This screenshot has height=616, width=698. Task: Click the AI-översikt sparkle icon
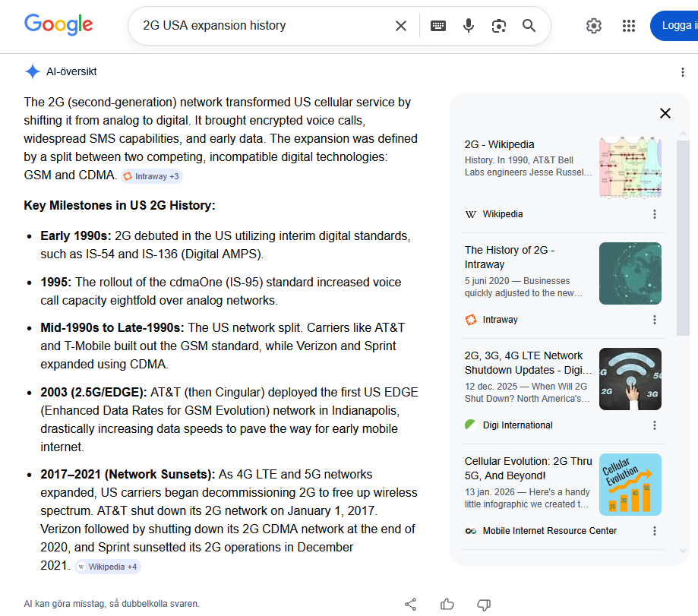(x=32, y=71)
